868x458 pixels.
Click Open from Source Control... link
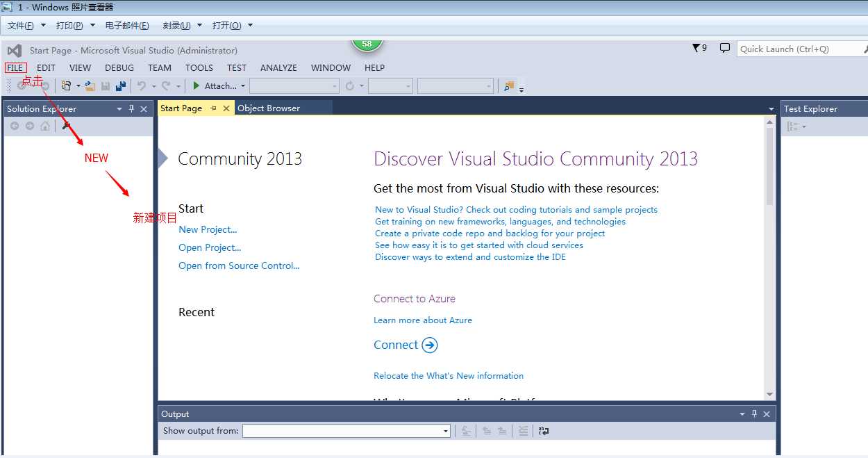pyautogui.click(x=239, y=265)
